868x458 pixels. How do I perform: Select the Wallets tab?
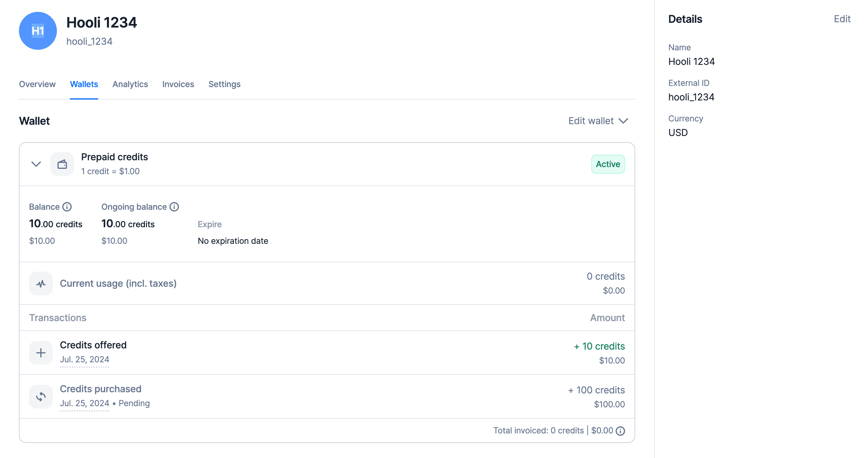point(84,84)
